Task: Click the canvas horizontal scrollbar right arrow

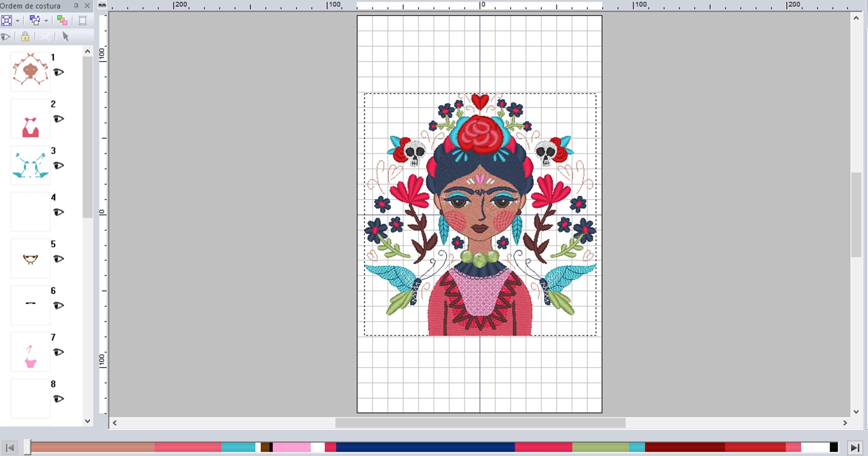Action: tap(845, 423)
